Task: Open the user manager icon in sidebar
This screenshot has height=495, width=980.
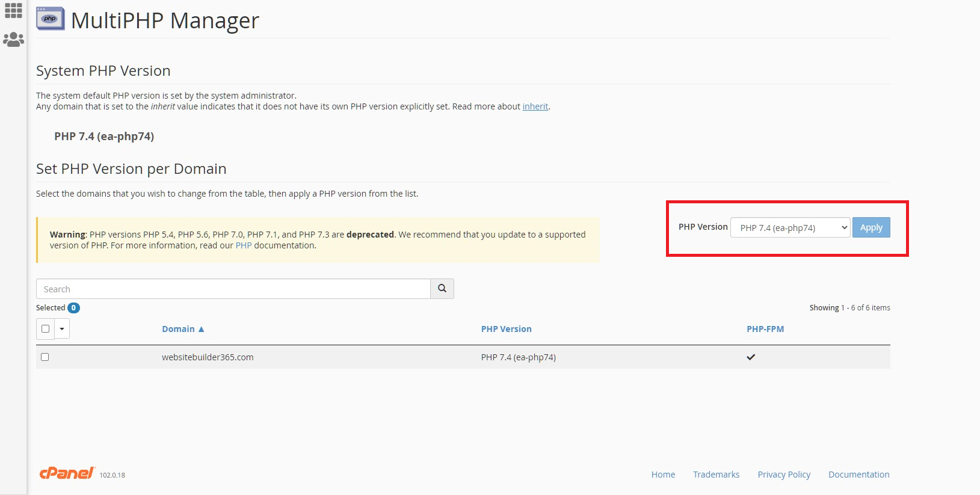Action: [x=13, y=40]
